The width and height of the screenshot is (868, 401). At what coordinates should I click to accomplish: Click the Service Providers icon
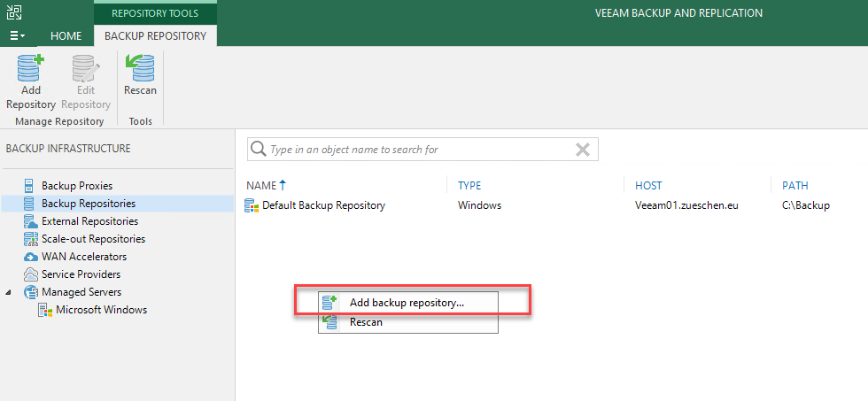[30, 274]
